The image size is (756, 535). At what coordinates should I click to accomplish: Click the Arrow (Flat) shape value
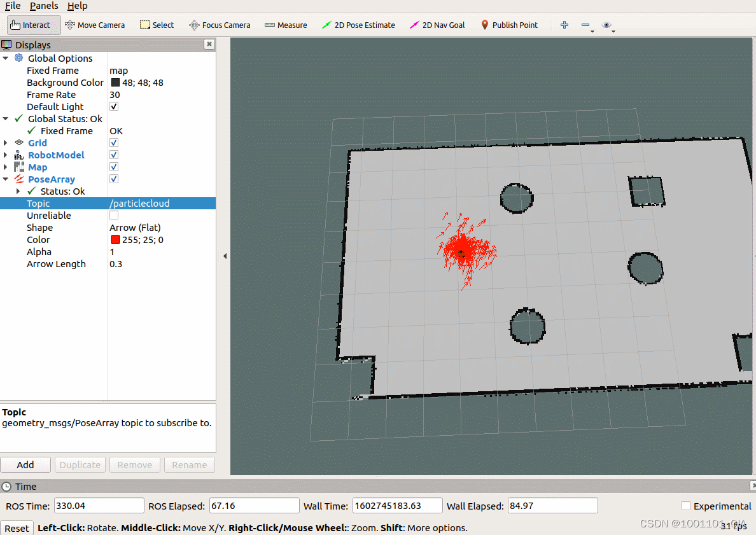coord(135,228)
